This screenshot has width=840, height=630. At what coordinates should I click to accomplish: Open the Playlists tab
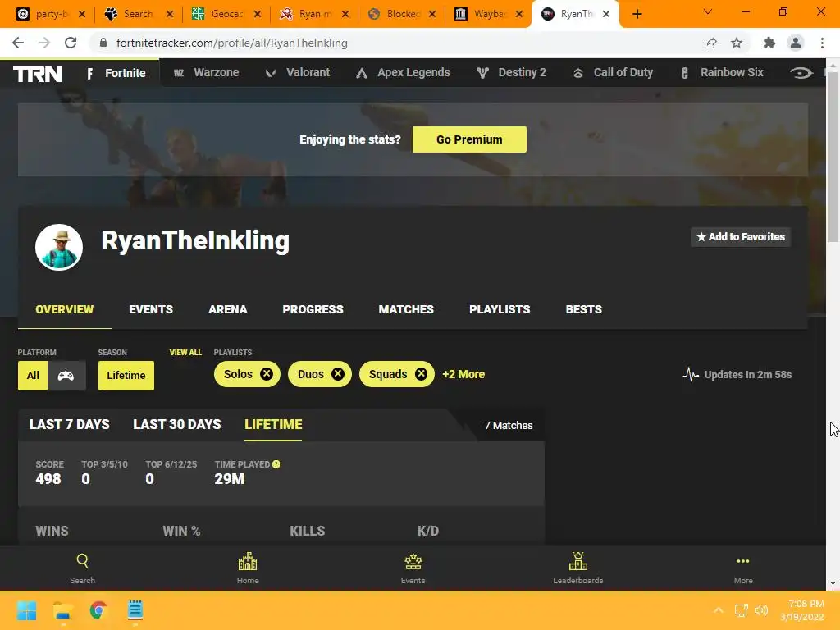click(x=500, y=309)
